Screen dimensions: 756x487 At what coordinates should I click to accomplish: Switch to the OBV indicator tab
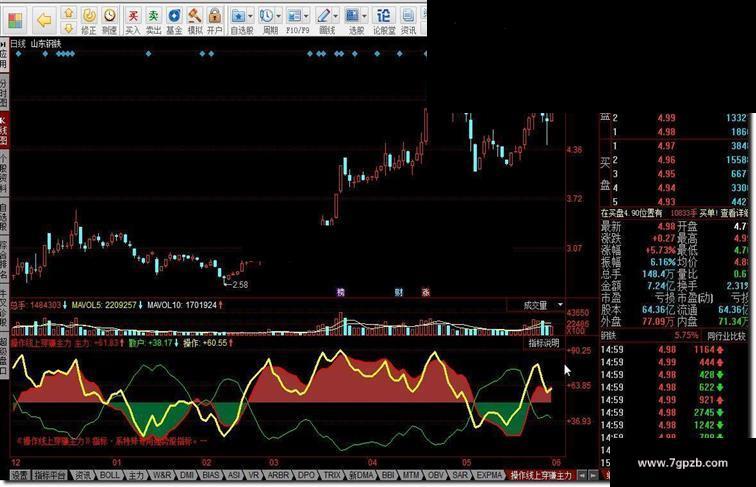click(436, 475)
